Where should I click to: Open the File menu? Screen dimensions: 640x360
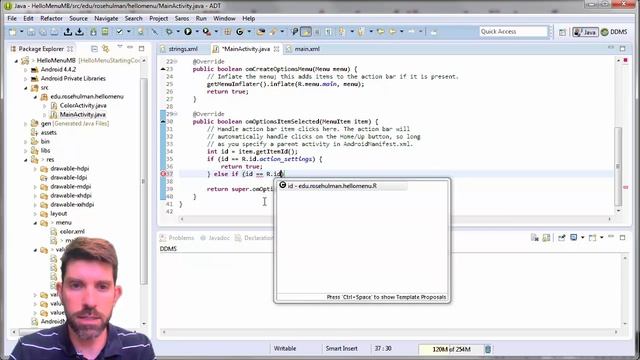[x=12, y=18]
